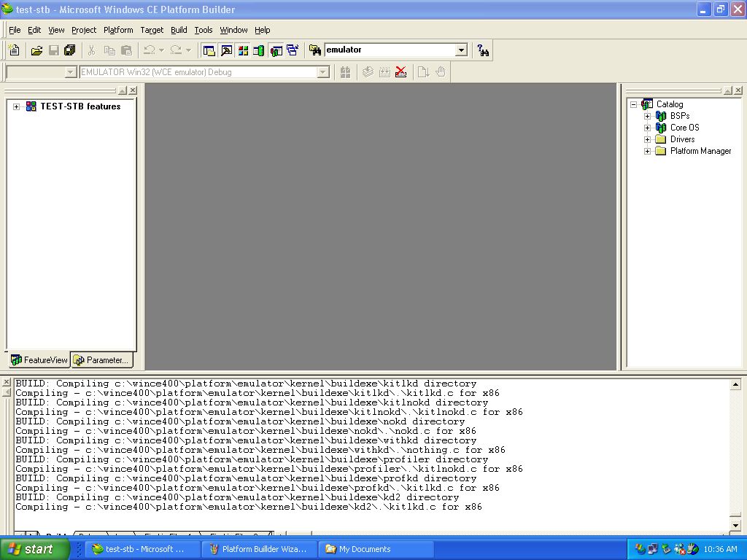Click the output pane scroll-down arrow
Image resolution: width=747 pixels, height=560 pixels.
735,525
